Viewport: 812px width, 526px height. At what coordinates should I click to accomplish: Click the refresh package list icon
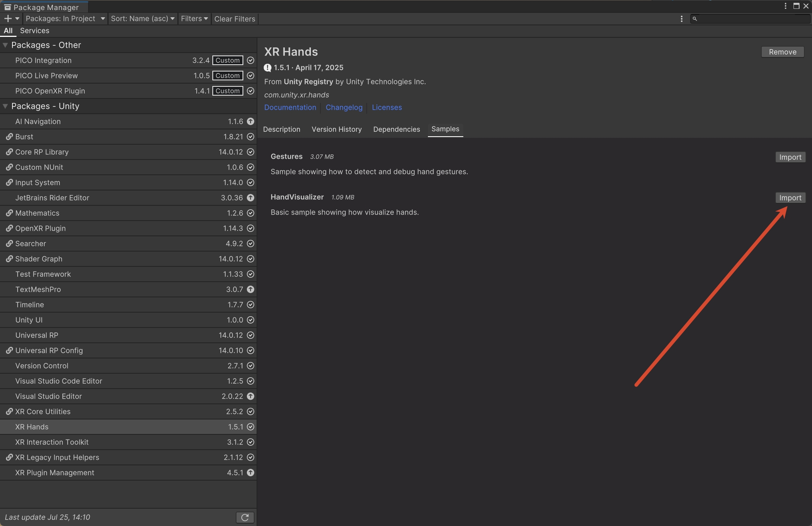click(x=245, y=518)
